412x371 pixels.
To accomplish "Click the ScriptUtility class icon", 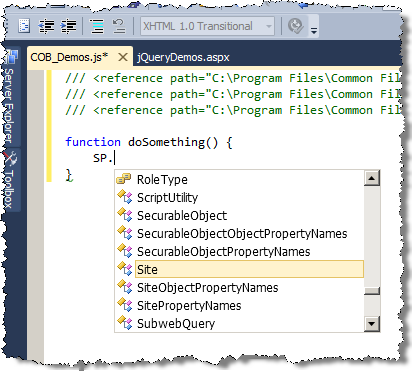I will 125,197.
